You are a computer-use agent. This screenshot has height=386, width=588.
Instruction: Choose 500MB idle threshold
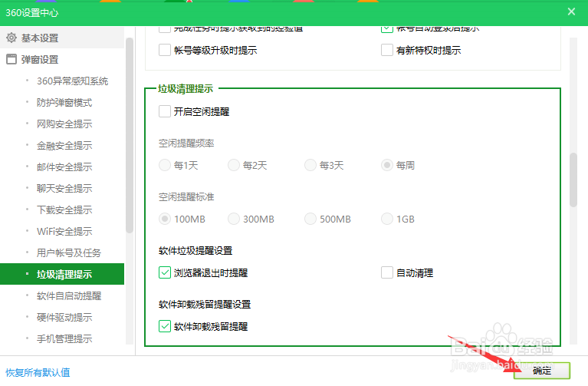tap(310, 219)
